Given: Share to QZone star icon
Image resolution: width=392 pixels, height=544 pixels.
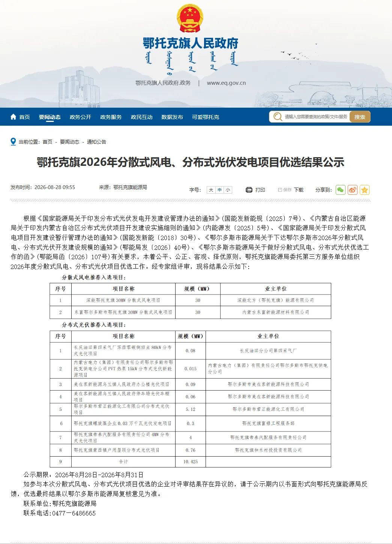Looking at the screenshot, I should click(365, 190).
